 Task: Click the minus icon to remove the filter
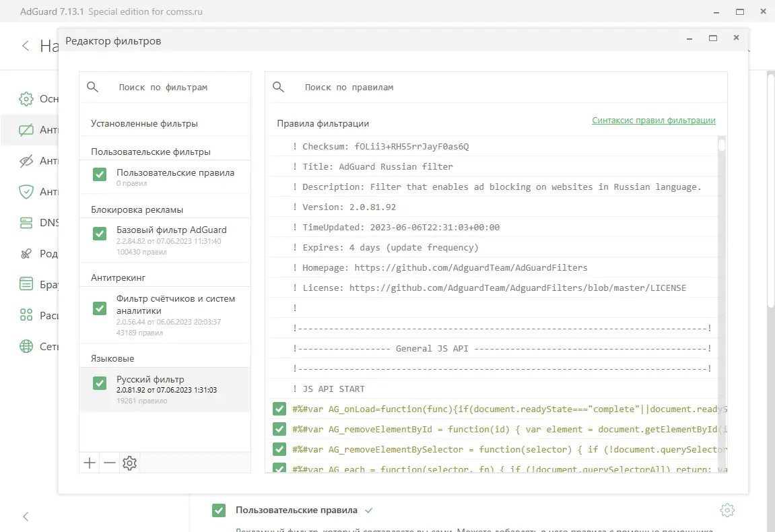(110, 463)
